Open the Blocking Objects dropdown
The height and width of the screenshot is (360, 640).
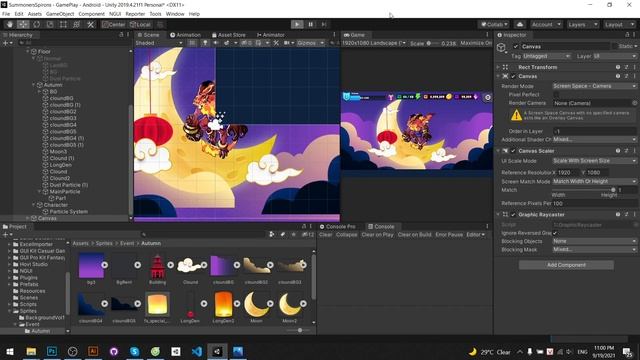pyautogui.click(x=594, y=241)
